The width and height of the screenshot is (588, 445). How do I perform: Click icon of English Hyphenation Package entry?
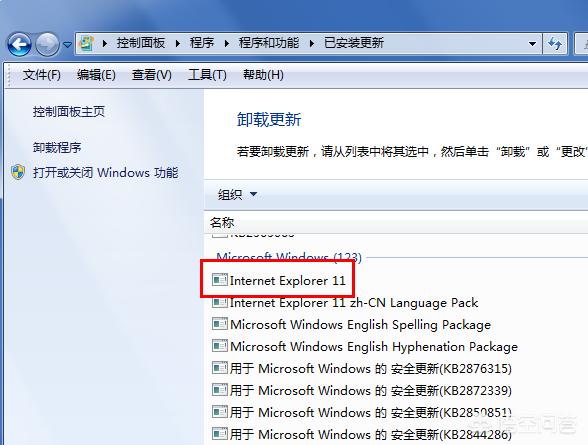(x=220, y=346)
